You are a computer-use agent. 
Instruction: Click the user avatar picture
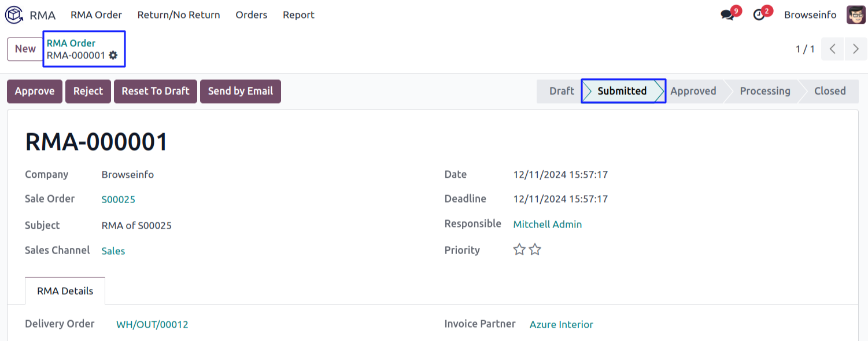[x=856, y=15]
